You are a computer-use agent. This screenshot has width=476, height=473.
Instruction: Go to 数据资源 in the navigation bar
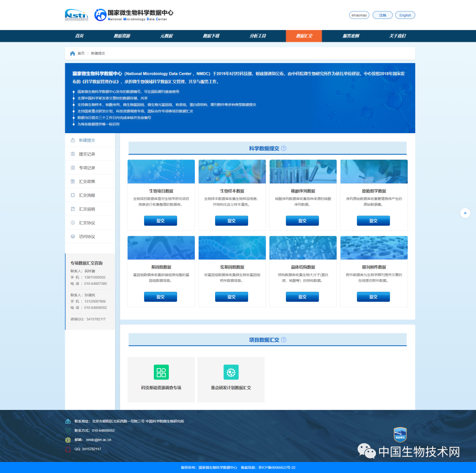(x=122, y=36)
